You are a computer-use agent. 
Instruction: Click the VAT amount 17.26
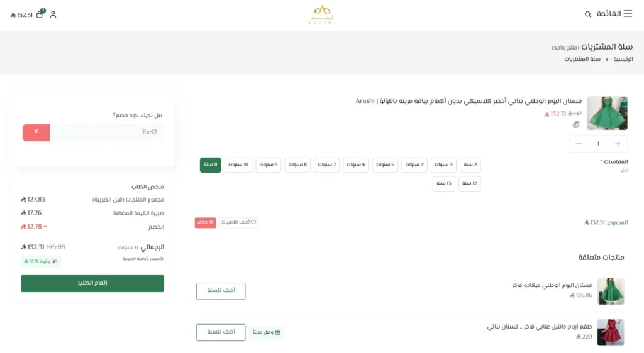(31, 213)
